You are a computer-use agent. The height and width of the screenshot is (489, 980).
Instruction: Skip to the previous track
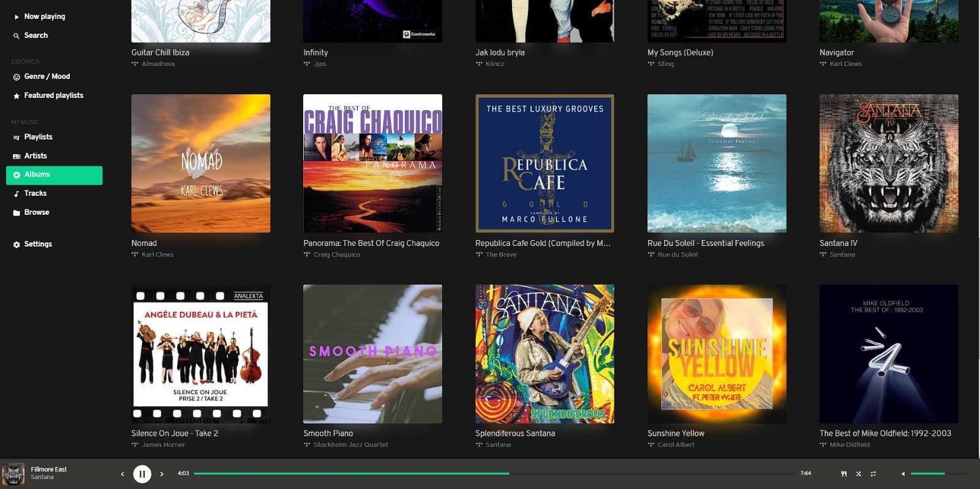pos(123,474)
